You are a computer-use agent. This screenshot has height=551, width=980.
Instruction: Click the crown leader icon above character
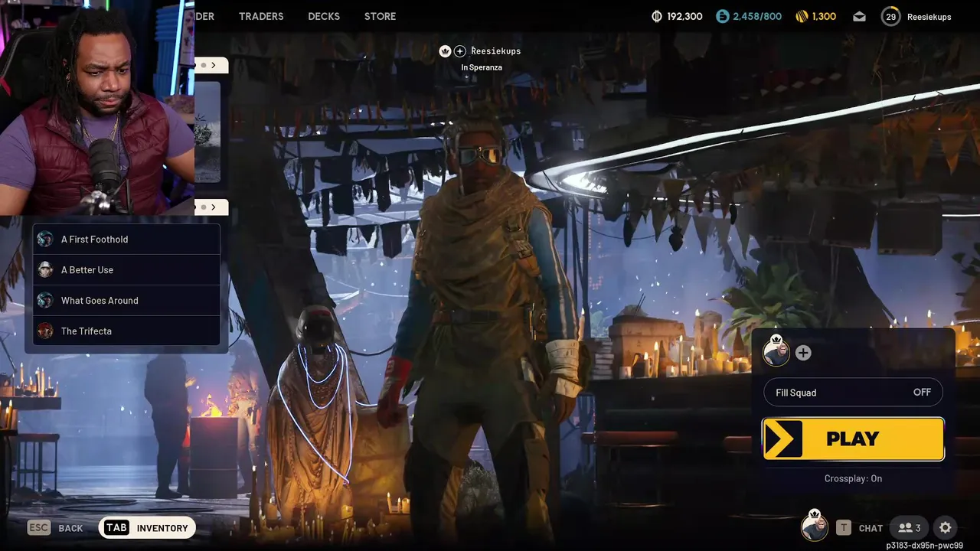[445, 51]
